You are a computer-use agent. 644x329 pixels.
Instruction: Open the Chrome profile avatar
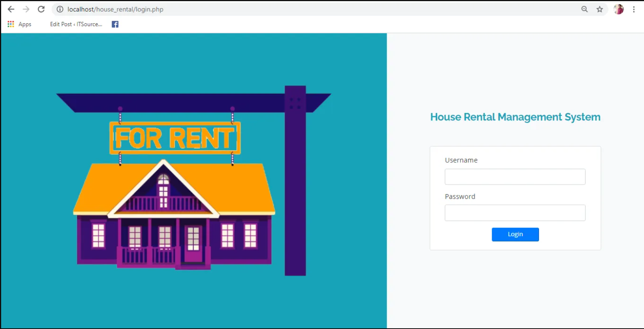click(619, 9)
